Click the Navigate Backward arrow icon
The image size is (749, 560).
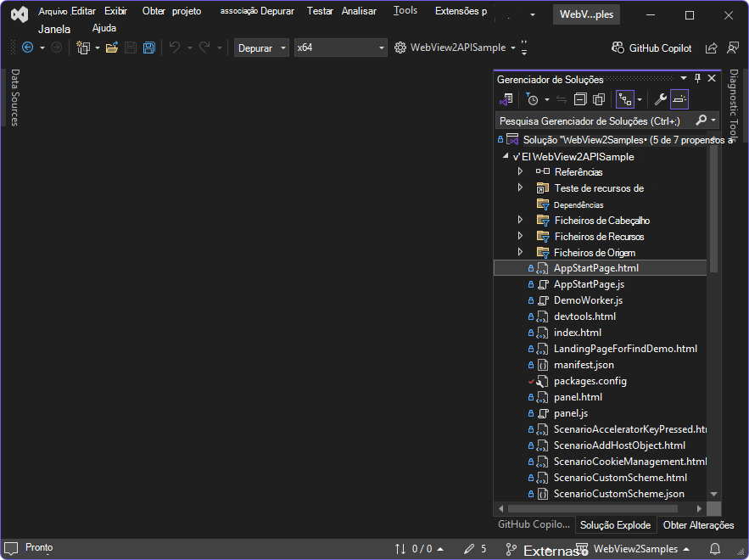(x=27, y=48)
